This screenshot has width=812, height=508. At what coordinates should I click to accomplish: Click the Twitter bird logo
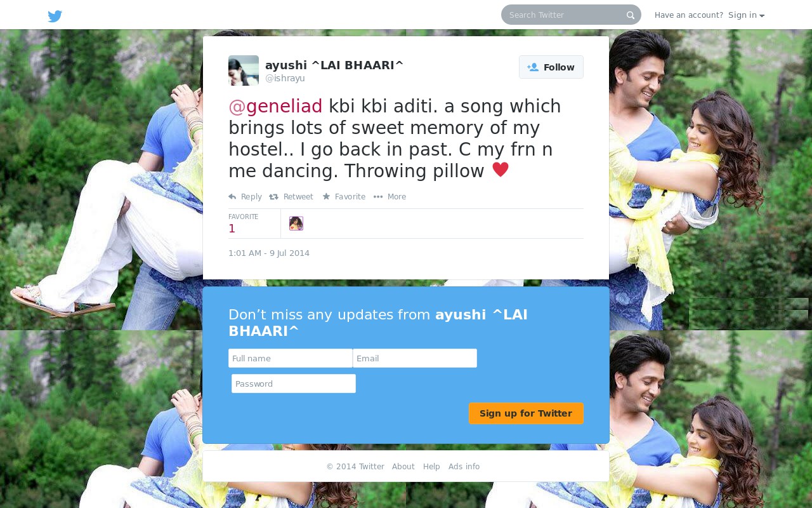point(55,16)
